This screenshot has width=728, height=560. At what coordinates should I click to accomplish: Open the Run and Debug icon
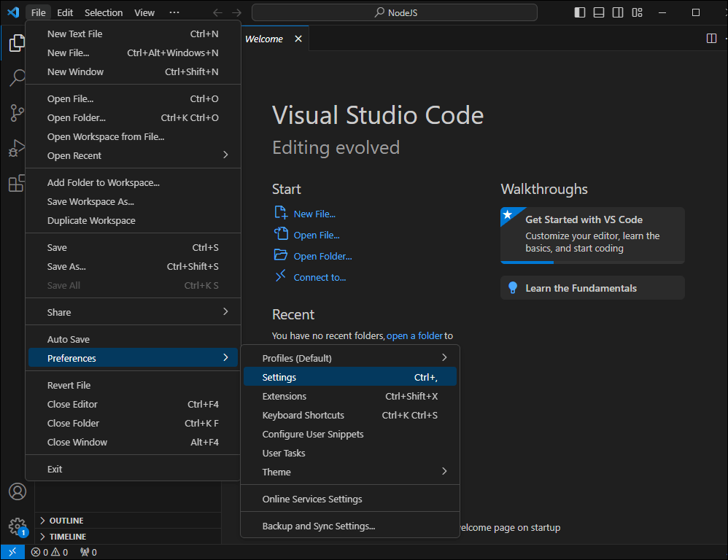tap(17, 148)
